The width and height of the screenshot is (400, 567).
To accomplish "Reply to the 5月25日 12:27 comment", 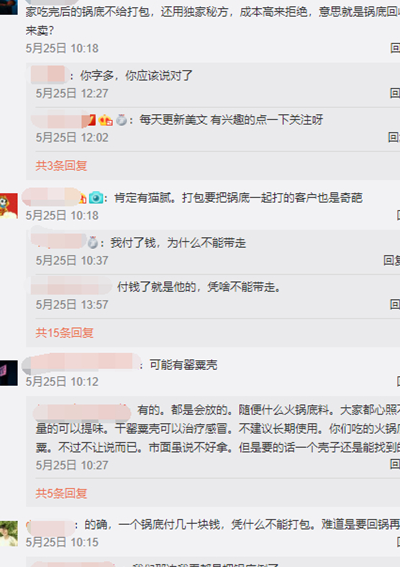I will point(395,93).
